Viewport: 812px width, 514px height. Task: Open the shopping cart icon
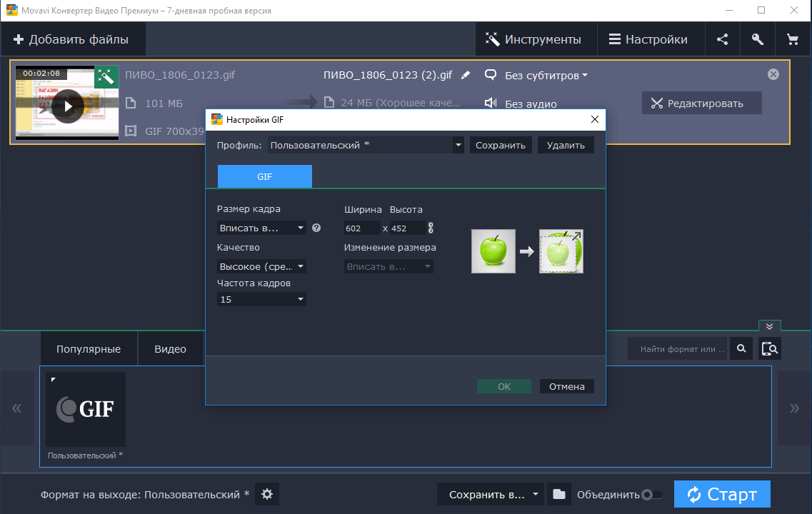coord(792,39)
